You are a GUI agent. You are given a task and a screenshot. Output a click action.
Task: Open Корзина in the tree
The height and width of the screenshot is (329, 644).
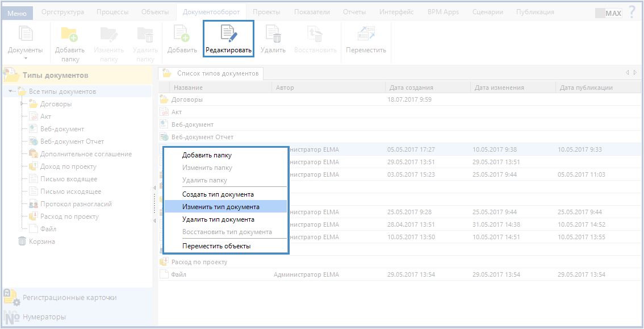[42, 241]
